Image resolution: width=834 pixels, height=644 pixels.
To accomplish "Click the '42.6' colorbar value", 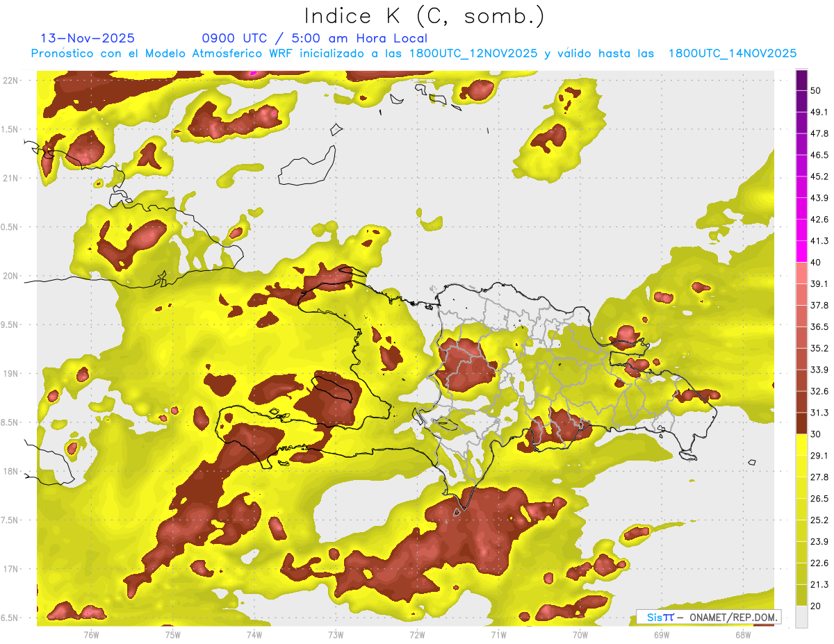I will pyautogui.click(x=819, y=220).
